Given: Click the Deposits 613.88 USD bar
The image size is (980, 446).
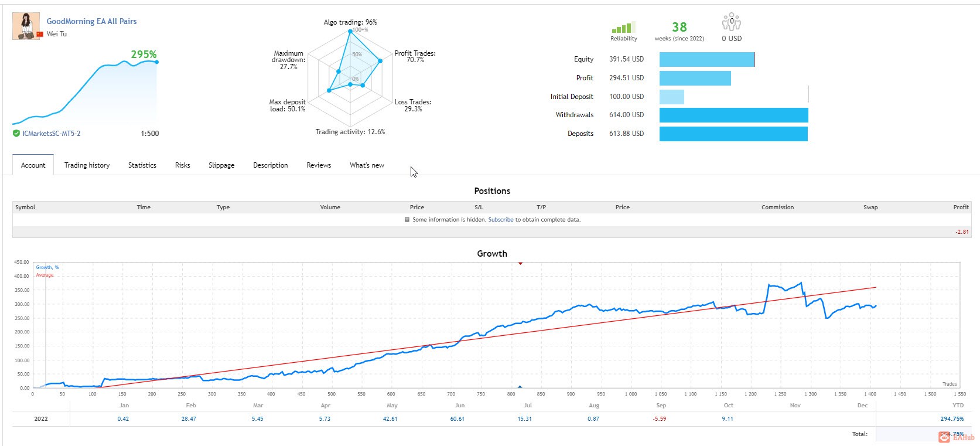Looking at the screenshot, I should [x=733, y=134].
